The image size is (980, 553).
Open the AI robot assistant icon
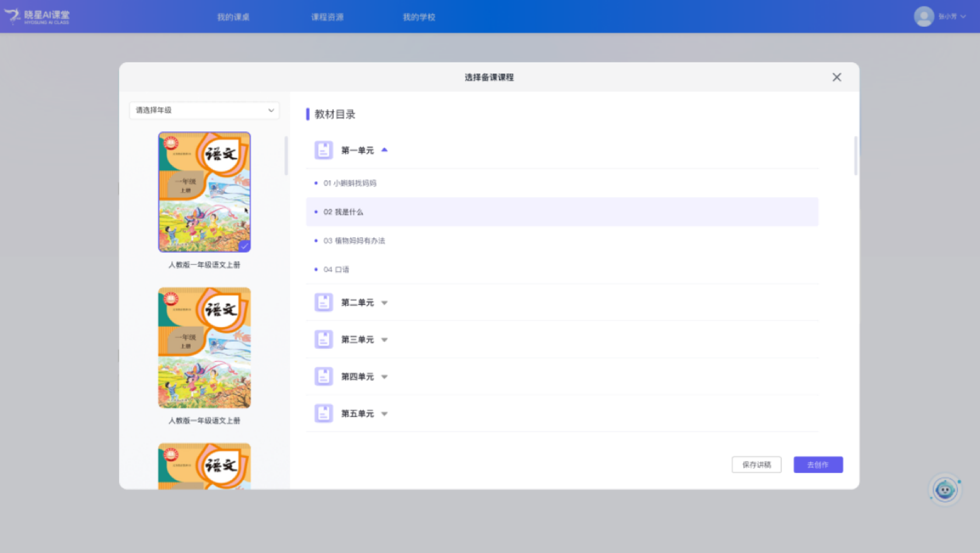click(944, 490)
